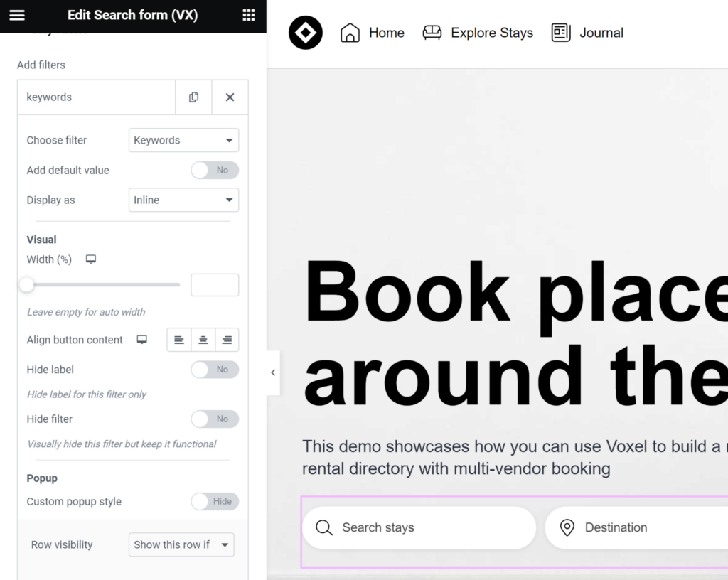
Task: Duplicate the keywords filter item
Action: (193, 97)
